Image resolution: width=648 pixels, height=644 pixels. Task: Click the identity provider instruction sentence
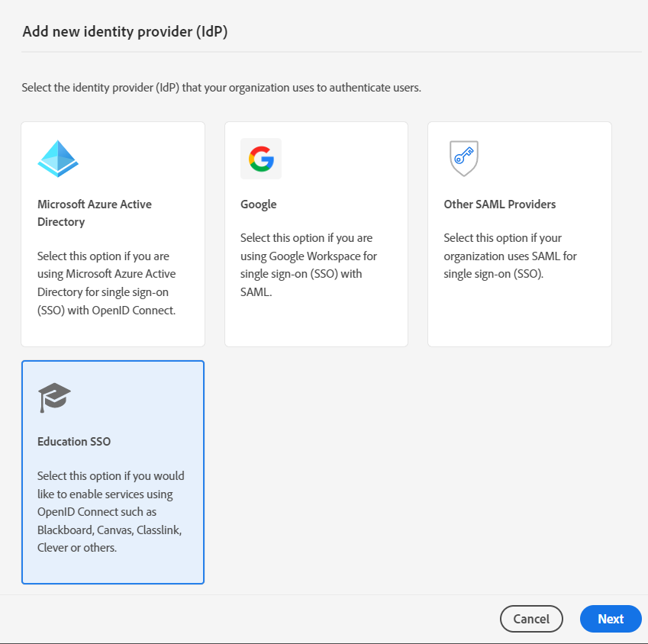pyautogui.click(x=221, y=88)
